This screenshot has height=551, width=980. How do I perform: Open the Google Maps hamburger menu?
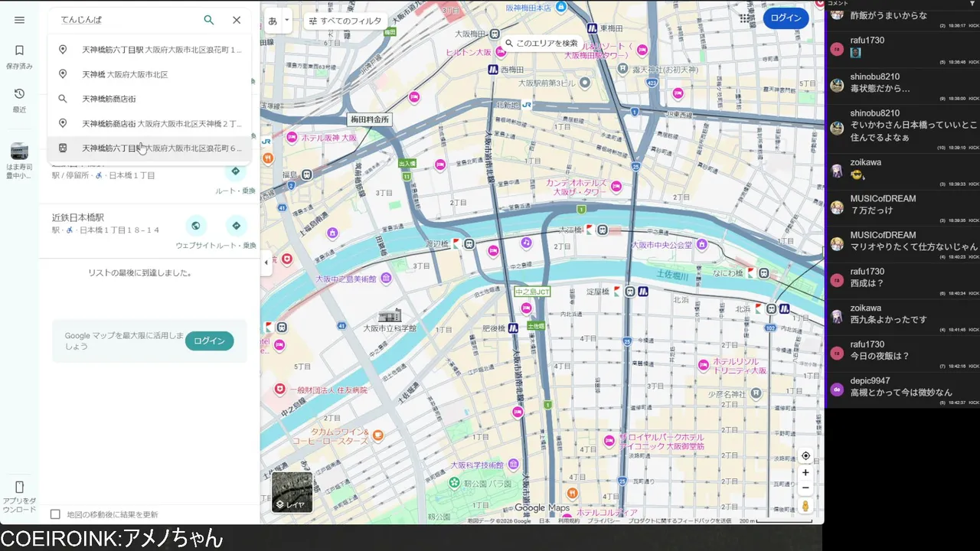tap(20, 20)
